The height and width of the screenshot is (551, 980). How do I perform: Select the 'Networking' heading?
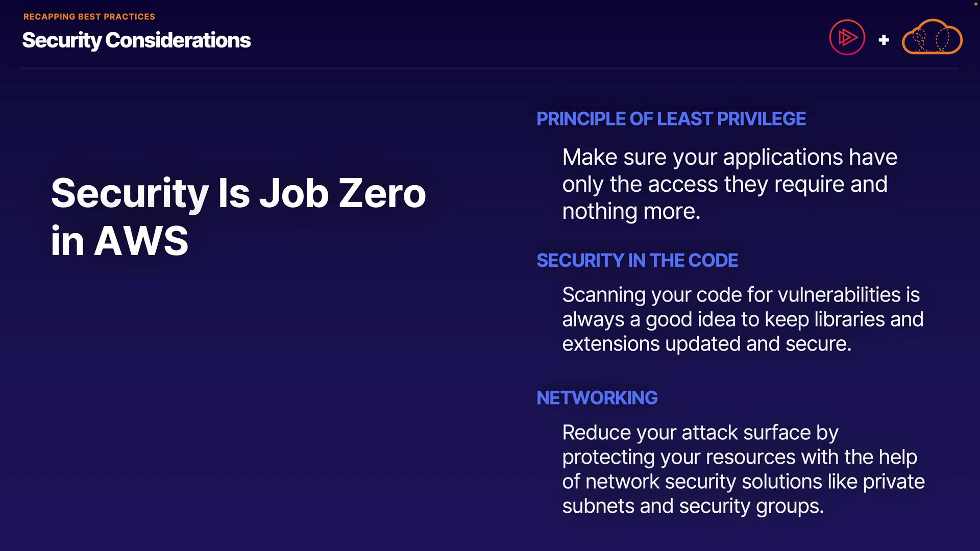point(597,398)
